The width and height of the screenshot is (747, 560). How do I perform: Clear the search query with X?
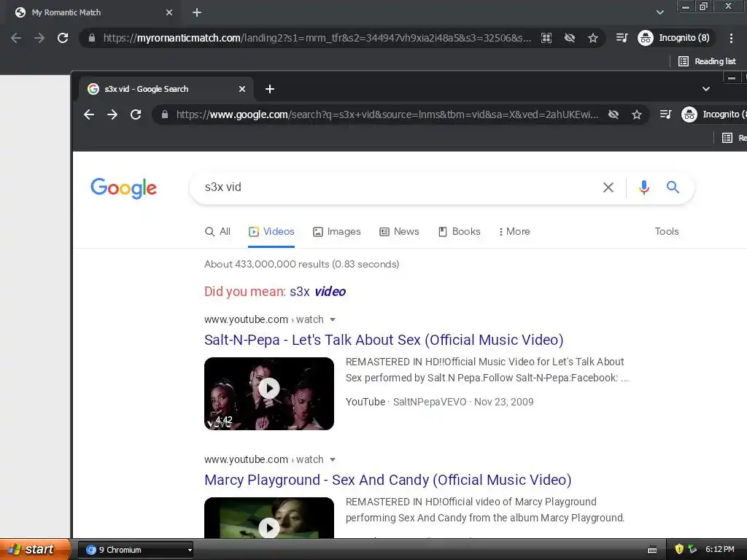click(608, 187)
